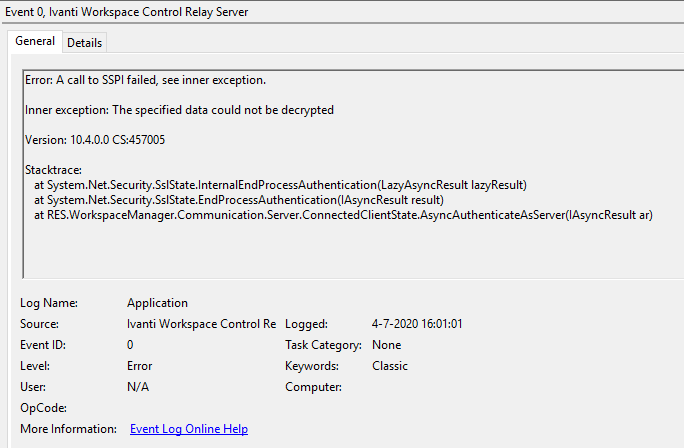Click the Stacktrace heading in the description
684x448 pixels.
tap(53, 170)
